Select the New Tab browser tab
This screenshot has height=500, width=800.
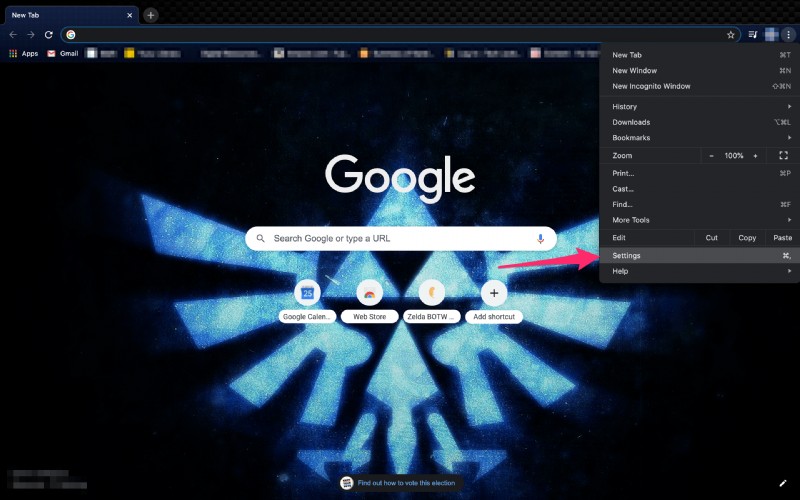pyautogui.click(x=69, y=15)
